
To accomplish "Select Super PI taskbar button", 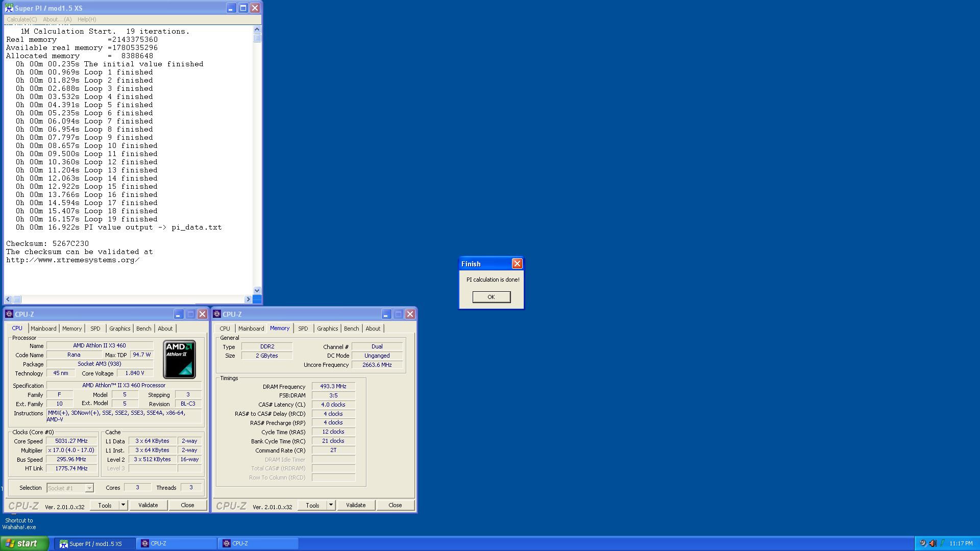I will tap(95, 544).
